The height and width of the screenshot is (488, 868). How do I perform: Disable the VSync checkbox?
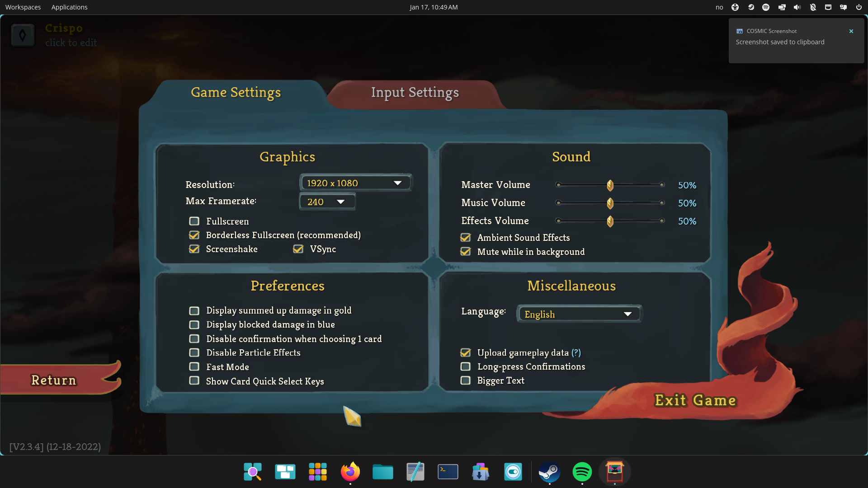click(298, 249)
